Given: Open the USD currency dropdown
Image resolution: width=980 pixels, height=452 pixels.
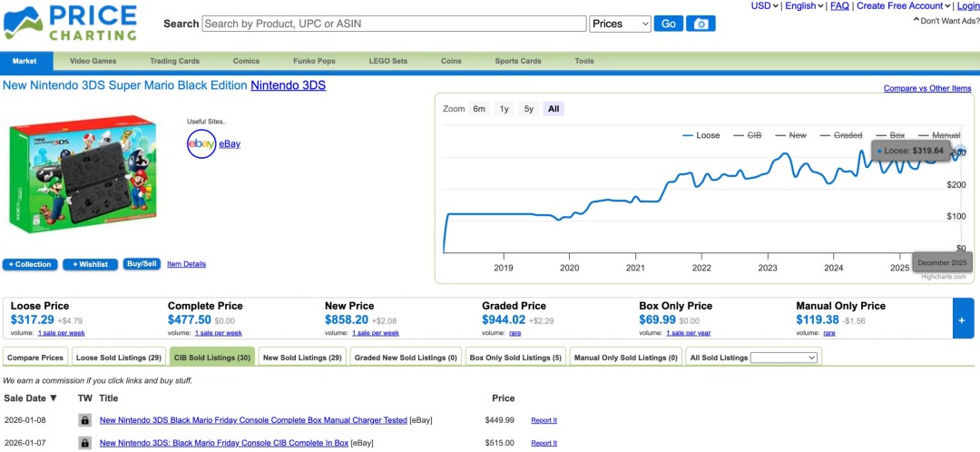Looking at the screenshot, I should point(765,6).
